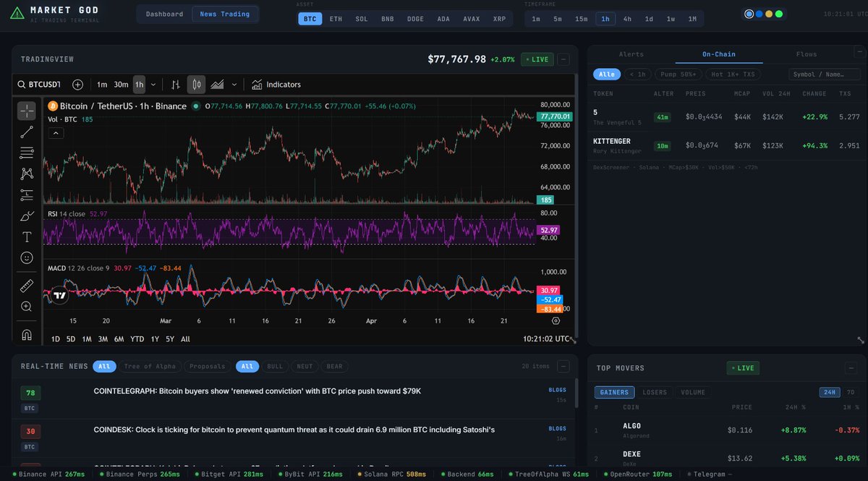Collapse the Real-Time News panel minus button
868x481 pixels.
[564, 367]
